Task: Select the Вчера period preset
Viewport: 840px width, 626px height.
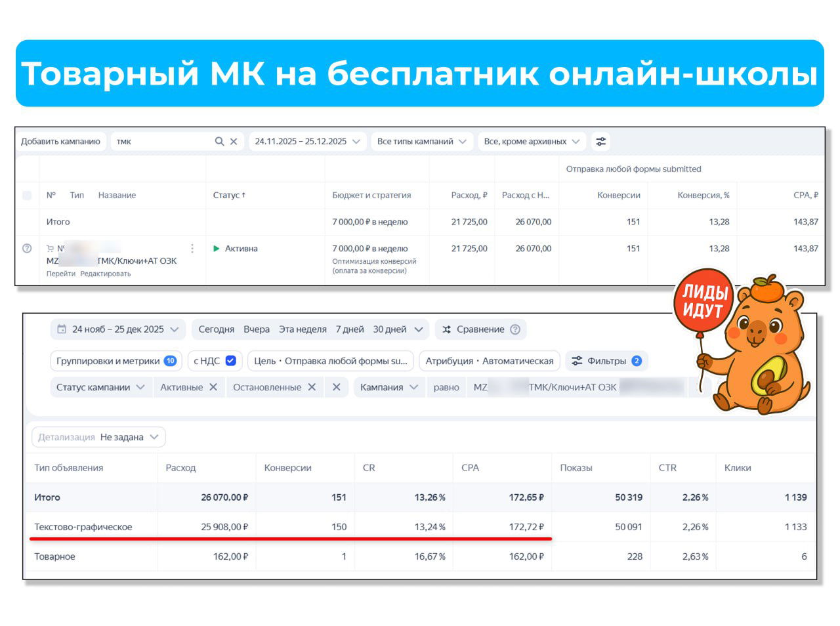Action: [257, 329]
